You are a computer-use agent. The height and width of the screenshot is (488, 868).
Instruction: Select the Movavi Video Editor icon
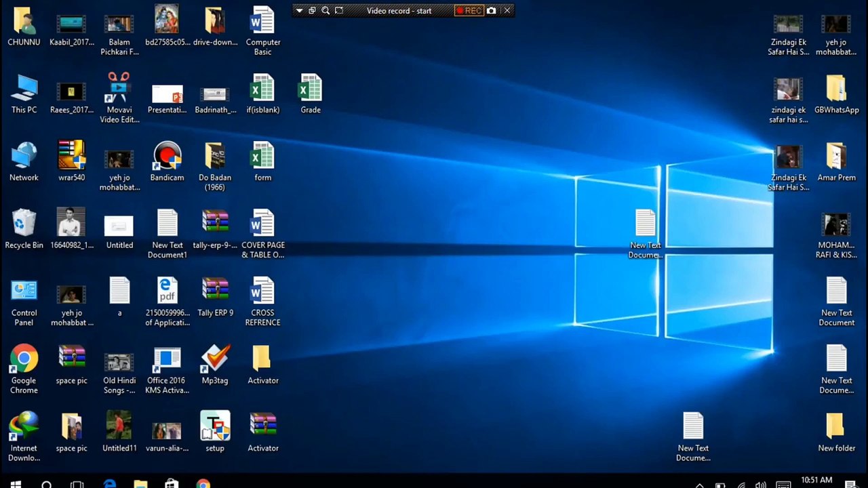click(119, 98)
